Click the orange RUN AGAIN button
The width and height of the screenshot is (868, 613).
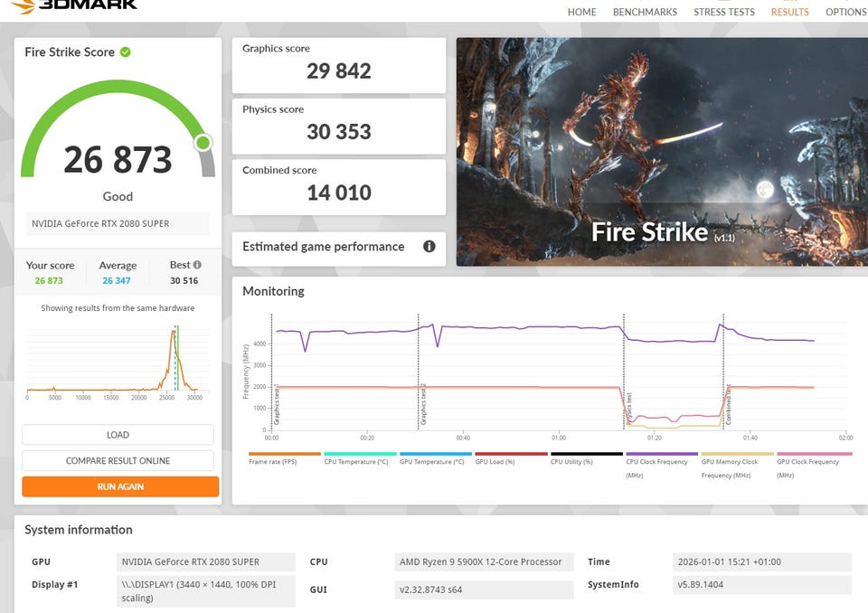click(x=120, y=486)
